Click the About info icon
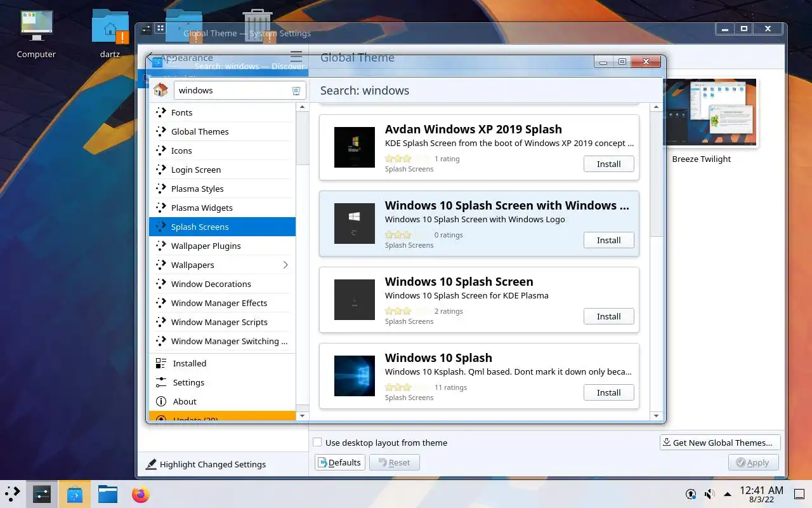812x508 pixels. click(161, 401)
